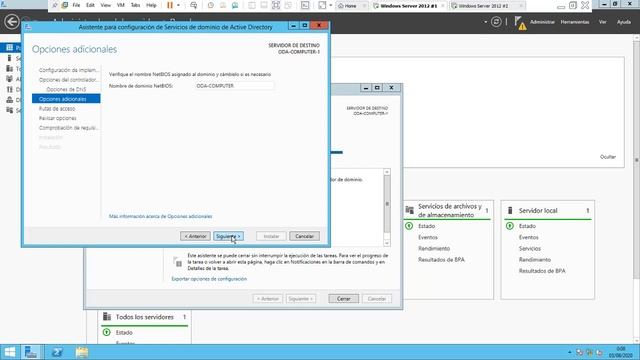Viewport: 640px width, 360px height.
Task: Click the all servers icon in sidebar
Action: [x=10, y=69]
